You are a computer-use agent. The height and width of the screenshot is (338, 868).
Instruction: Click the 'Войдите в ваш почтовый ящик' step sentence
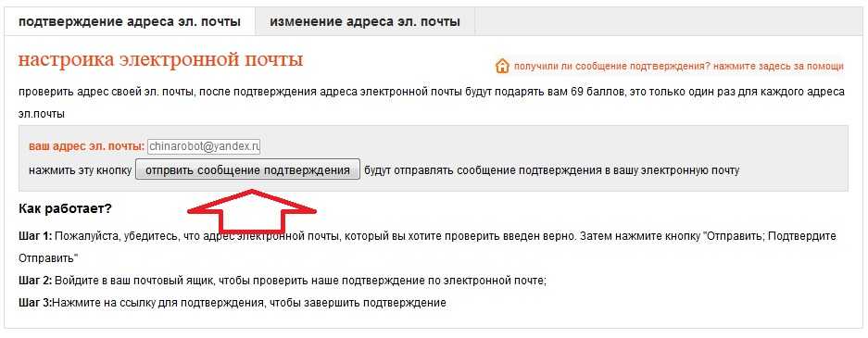pos(300,281)
